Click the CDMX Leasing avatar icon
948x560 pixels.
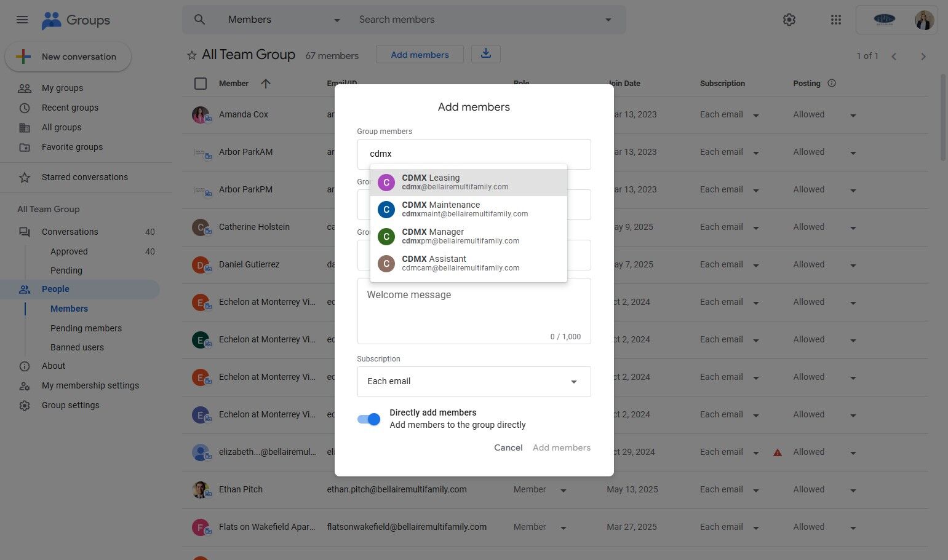coord(386,183)
